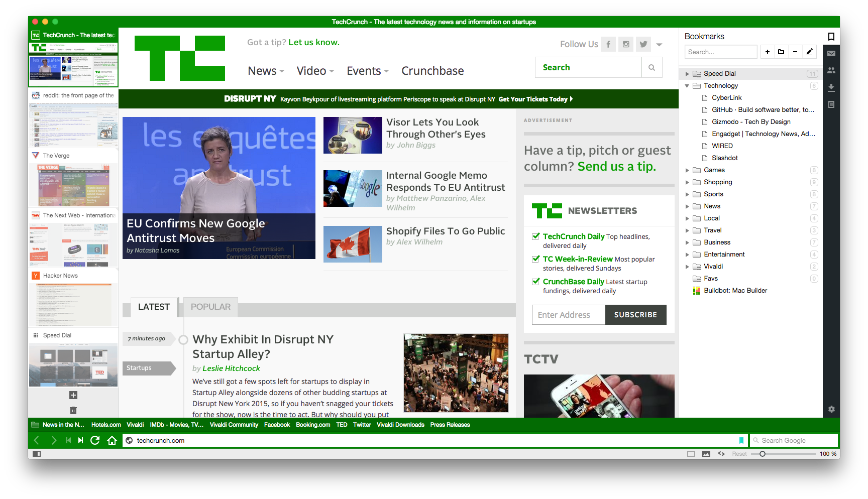Open Hotels.com in the bookmarks bar
Screen dimensions: 868x499
coord(106,425)
